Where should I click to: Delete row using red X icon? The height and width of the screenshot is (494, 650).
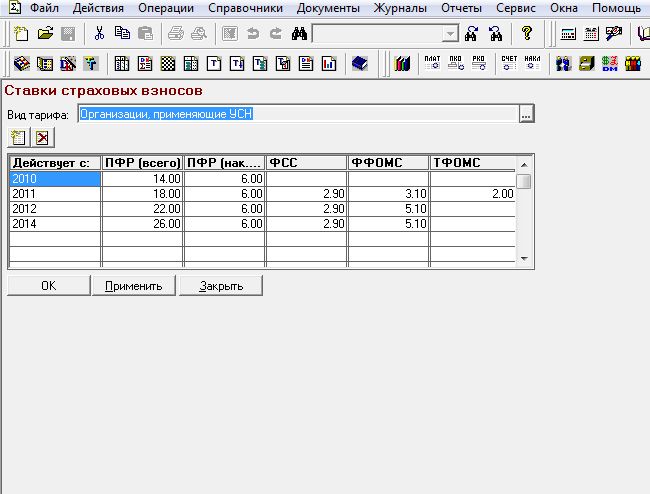(43, 138)
